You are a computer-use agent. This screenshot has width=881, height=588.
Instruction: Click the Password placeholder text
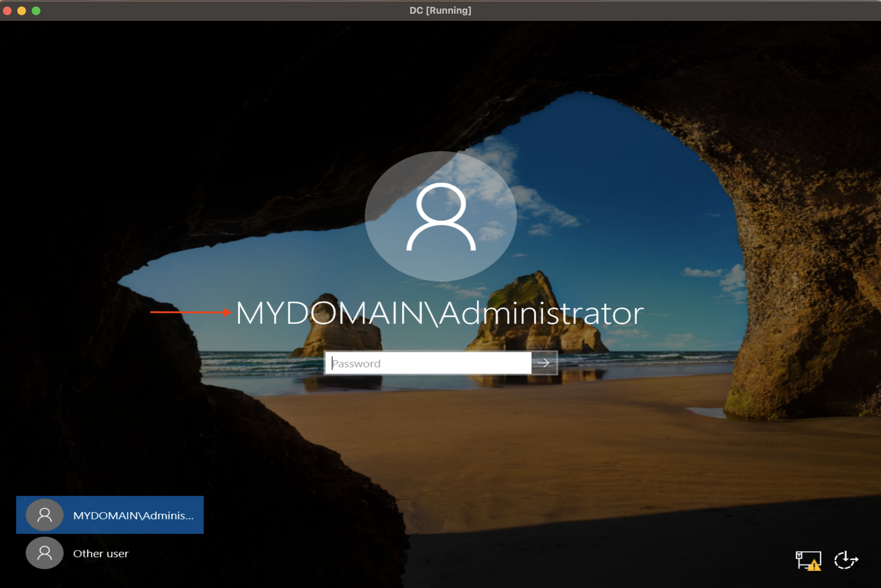pyautogui.click(x=357, y=364)
